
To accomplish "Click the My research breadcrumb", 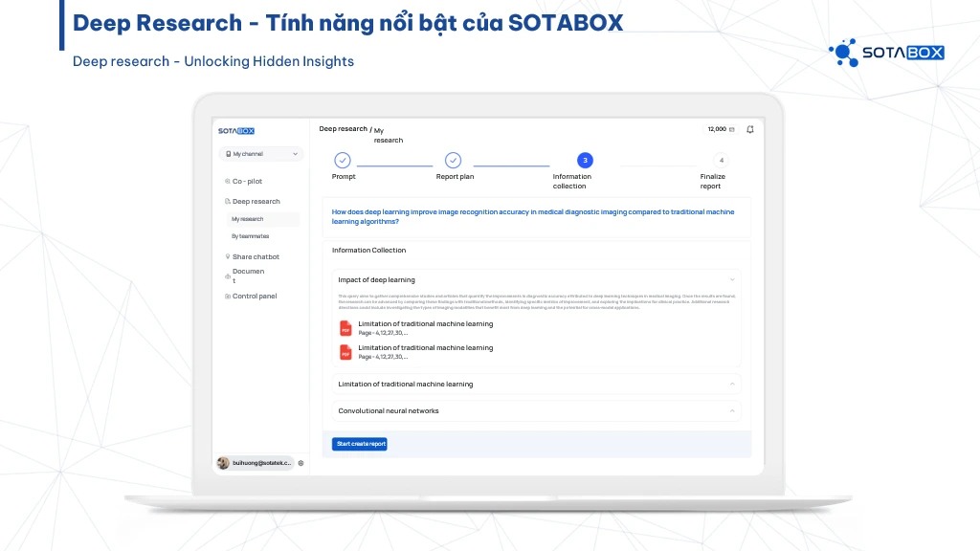I will click(389, 135).
